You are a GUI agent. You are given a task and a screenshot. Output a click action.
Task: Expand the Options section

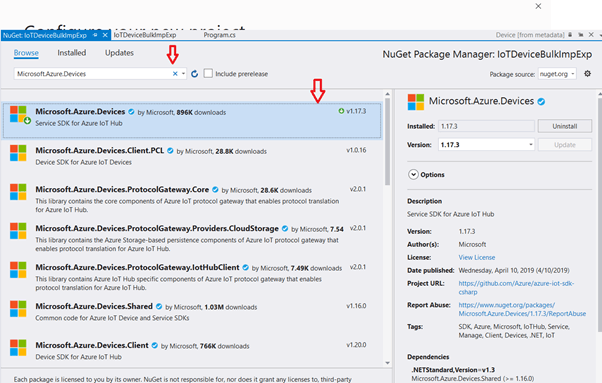pyautogui.click(x=413, y=175)
